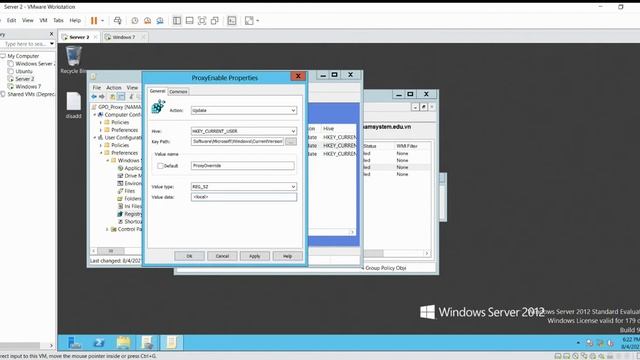Check the Default value name checkbox
This screenshot has height=360, width=640.
[160, 166]
